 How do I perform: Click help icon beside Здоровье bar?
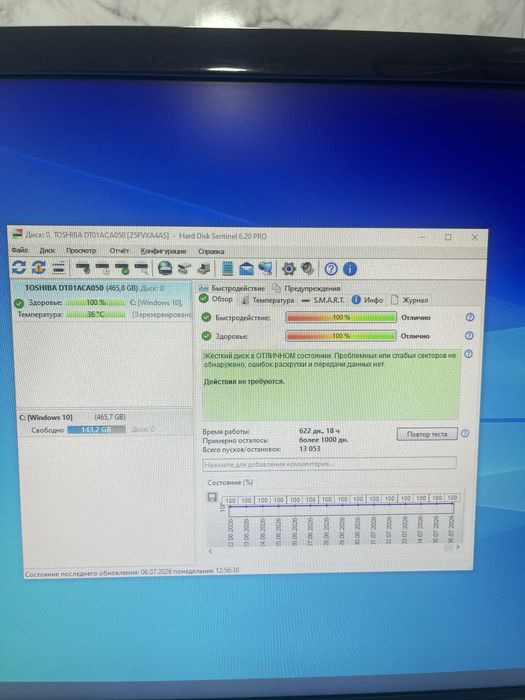tap(470, 335)
